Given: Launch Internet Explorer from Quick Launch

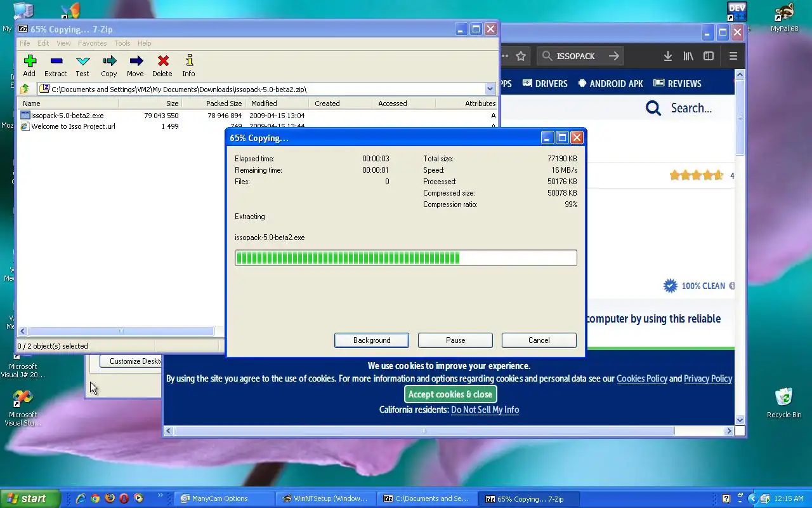Looking at the screenshot, I should point(81,498).
